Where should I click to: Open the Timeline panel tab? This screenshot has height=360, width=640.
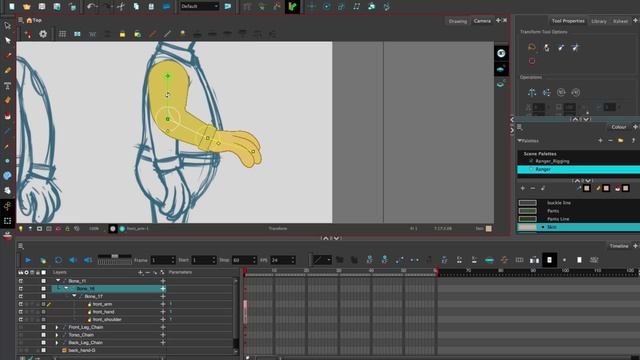pyautogui.click(x=619, y=246)
